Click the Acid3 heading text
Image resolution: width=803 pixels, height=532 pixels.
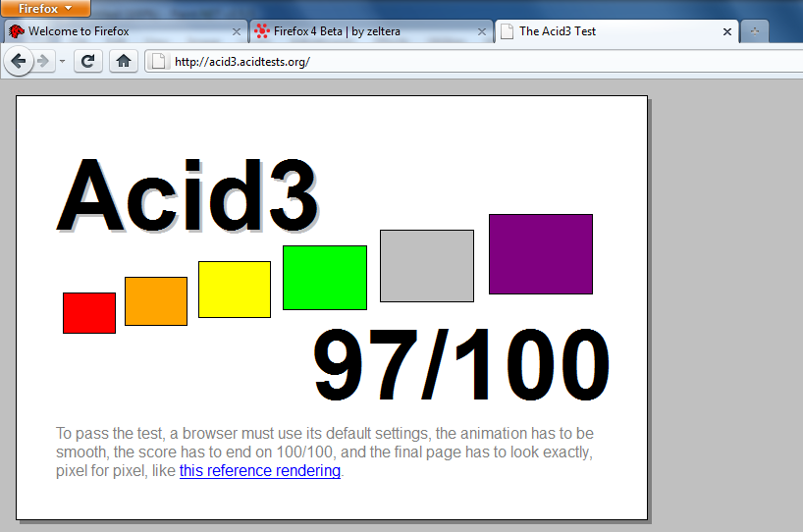[x=187, y=195]
